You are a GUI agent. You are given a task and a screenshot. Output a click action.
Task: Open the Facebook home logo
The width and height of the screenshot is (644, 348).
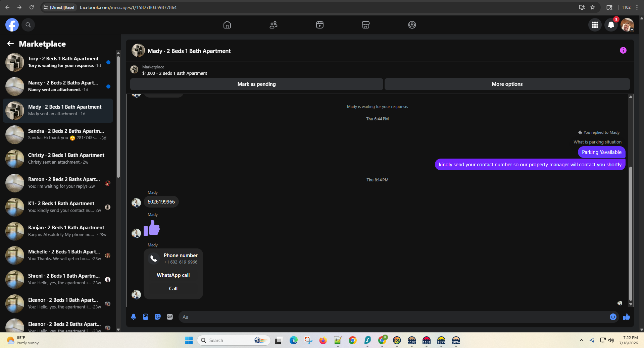(12, 25)
